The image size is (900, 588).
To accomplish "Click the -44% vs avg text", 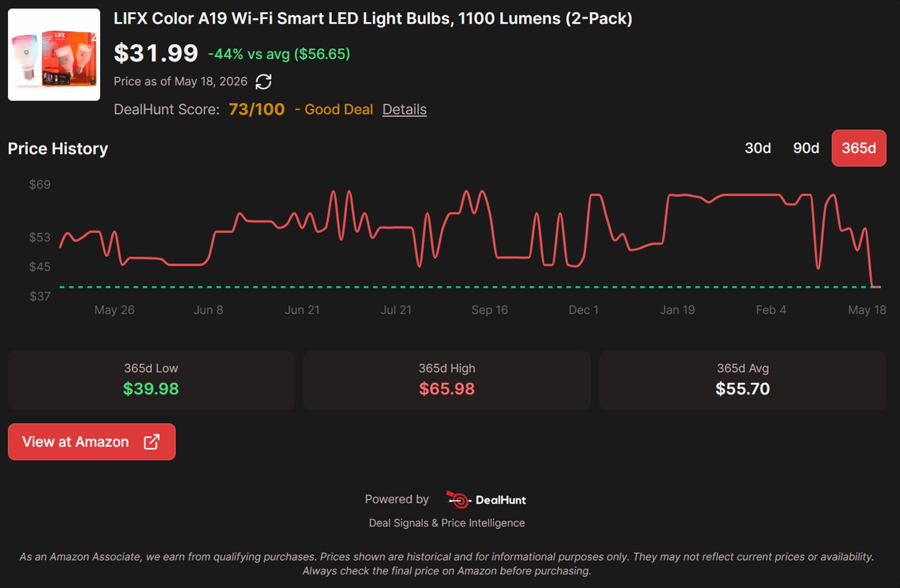I will (279, 54).
